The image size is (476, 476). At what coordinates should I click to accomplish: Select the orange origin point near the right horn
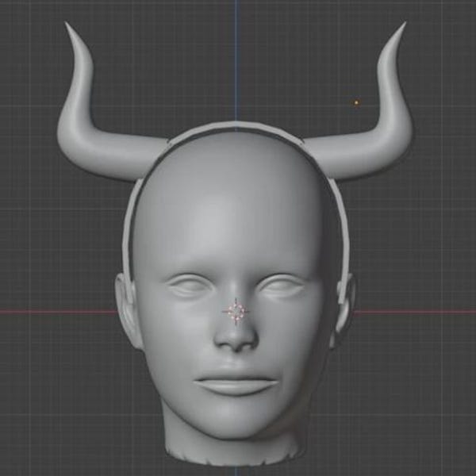click(356, 102)
